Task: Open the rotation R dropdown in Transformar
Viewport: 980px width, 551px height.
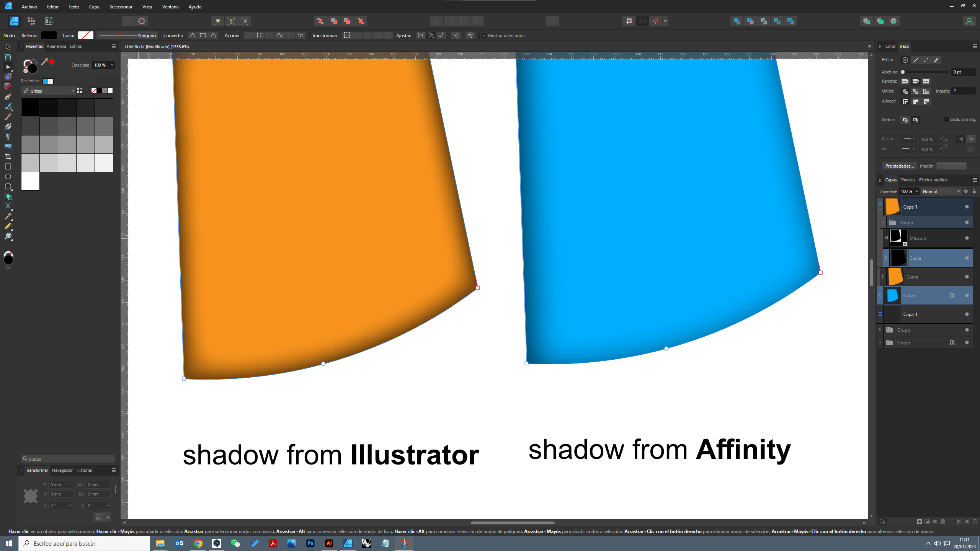Action: point(70,505)
